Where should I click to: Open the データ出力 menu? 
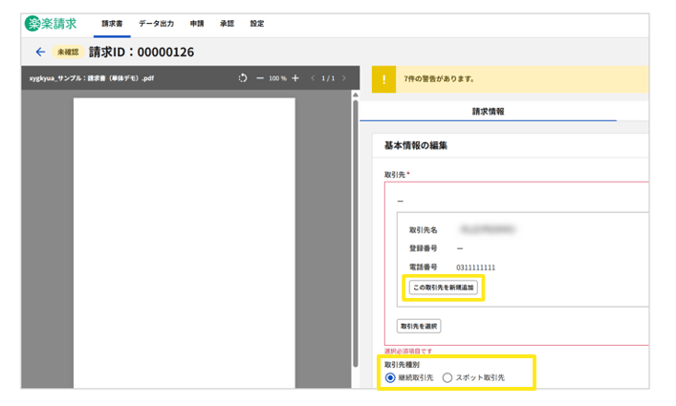point(155,23)
